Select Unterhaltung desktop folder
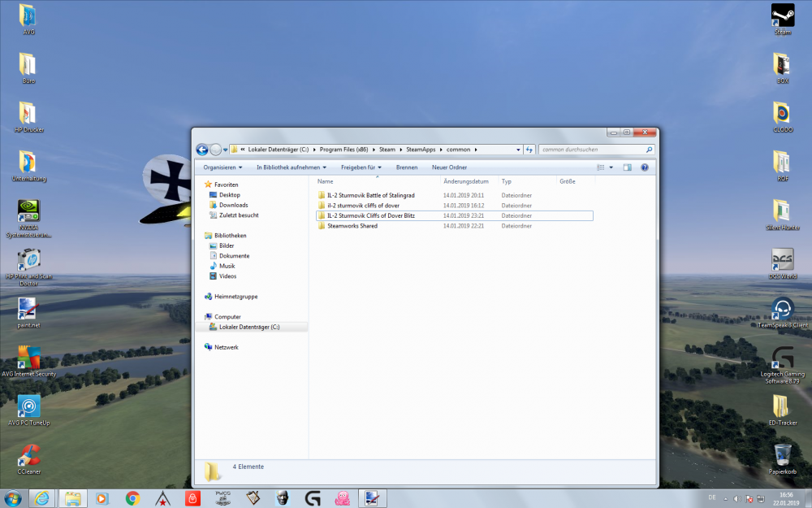Viewport: 812px width, 508px height. coord(28,167)
